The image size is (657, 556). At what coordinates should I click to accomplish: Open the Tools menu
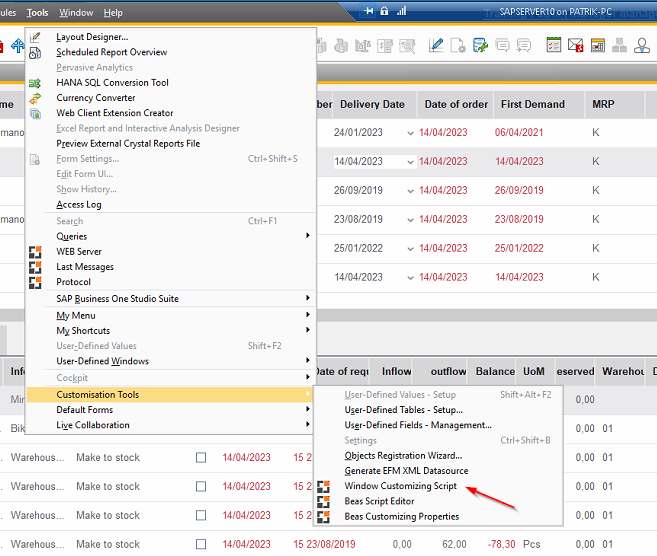(37, 13)
